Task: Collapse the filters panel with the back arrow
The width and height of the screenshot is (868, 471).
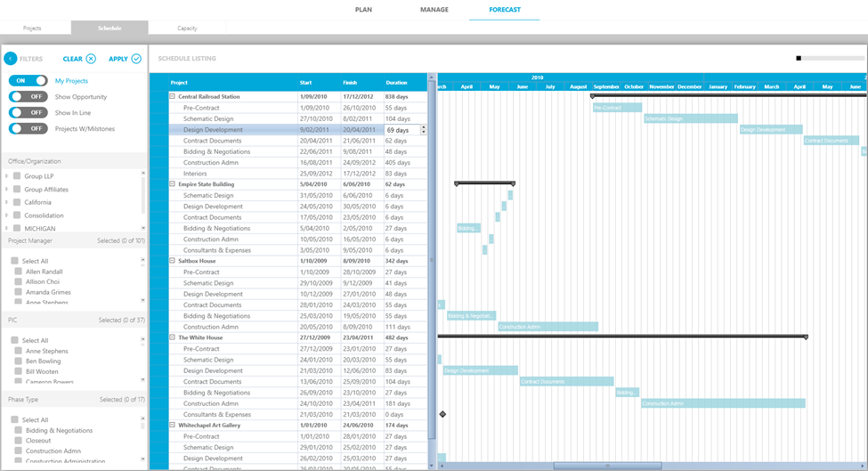Action: point(11,59)
